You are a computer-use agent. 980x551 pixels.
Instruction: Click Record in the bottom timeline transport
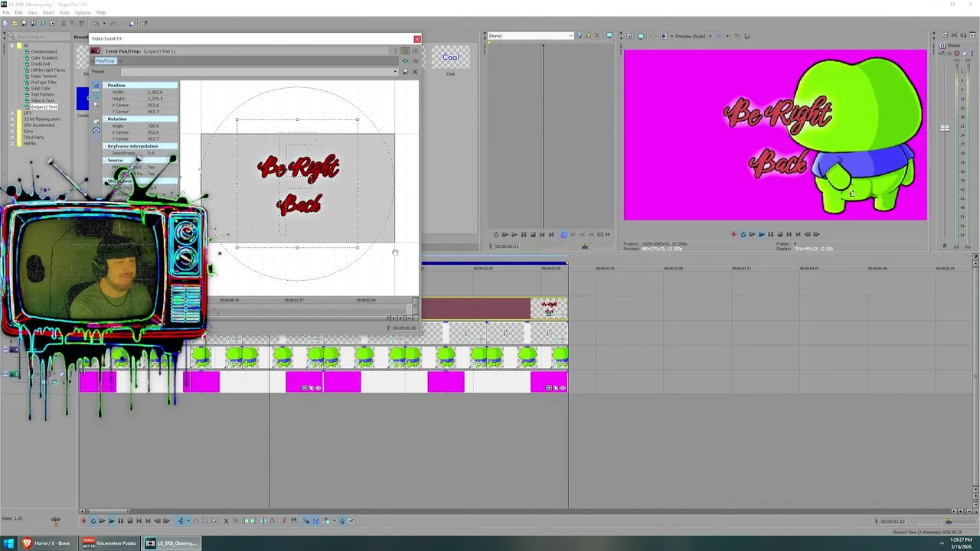(x=83, y=520)
